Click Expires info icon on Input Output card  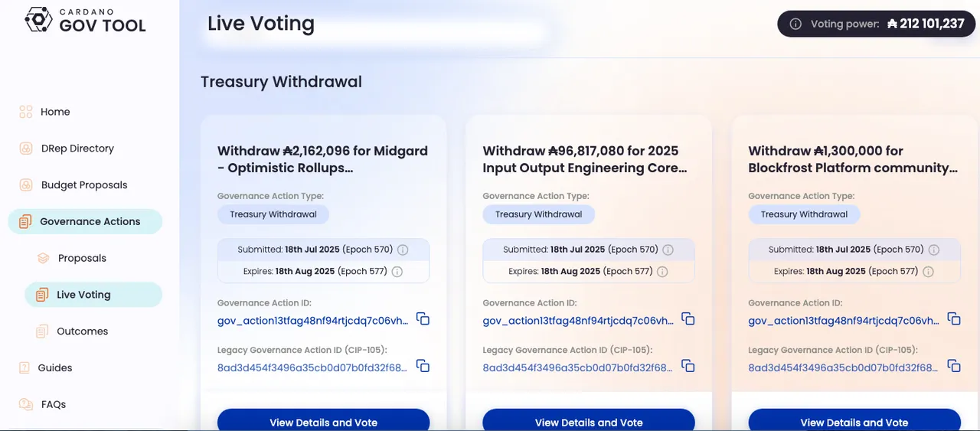tap(662, 272)
